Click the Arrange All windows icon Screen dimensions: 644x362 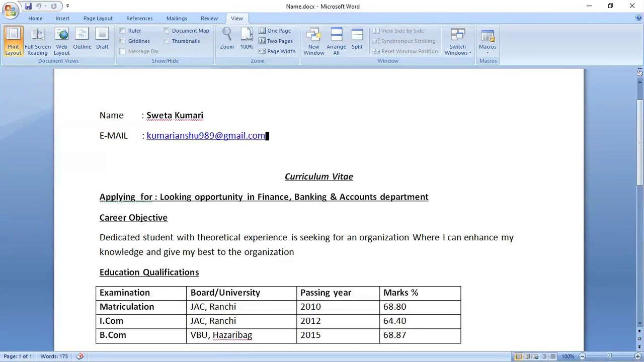[x=336, y=41]
